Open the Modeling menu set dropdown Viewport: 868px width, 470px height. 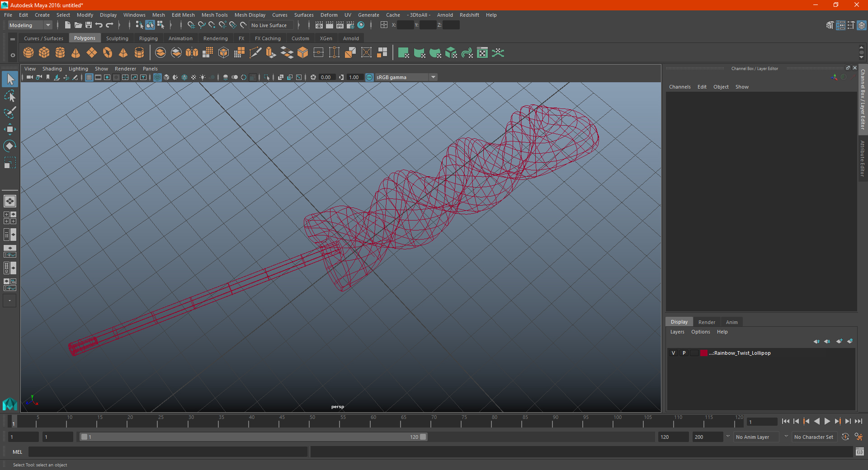tap(30, 25)
